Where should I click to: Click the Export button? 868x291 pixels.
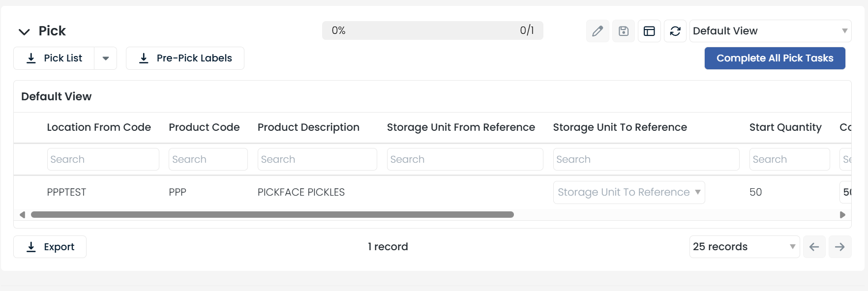(50, 247)
